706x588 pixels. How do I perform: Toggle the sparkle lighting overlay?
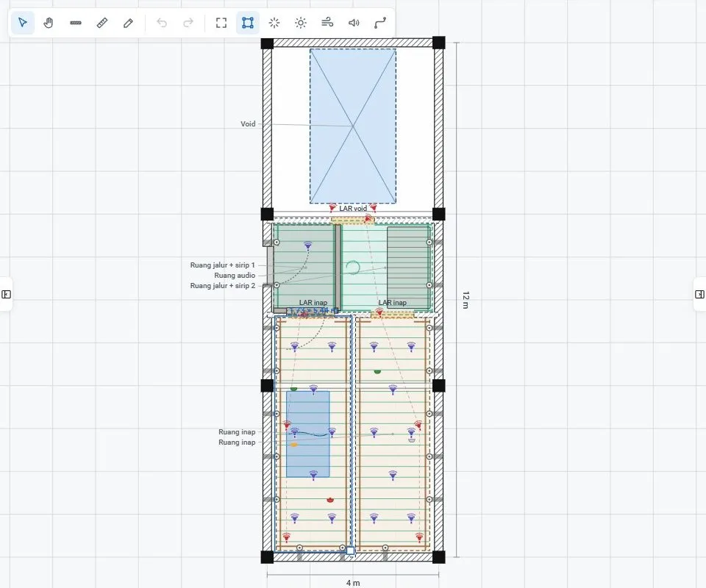pos(274,23)
